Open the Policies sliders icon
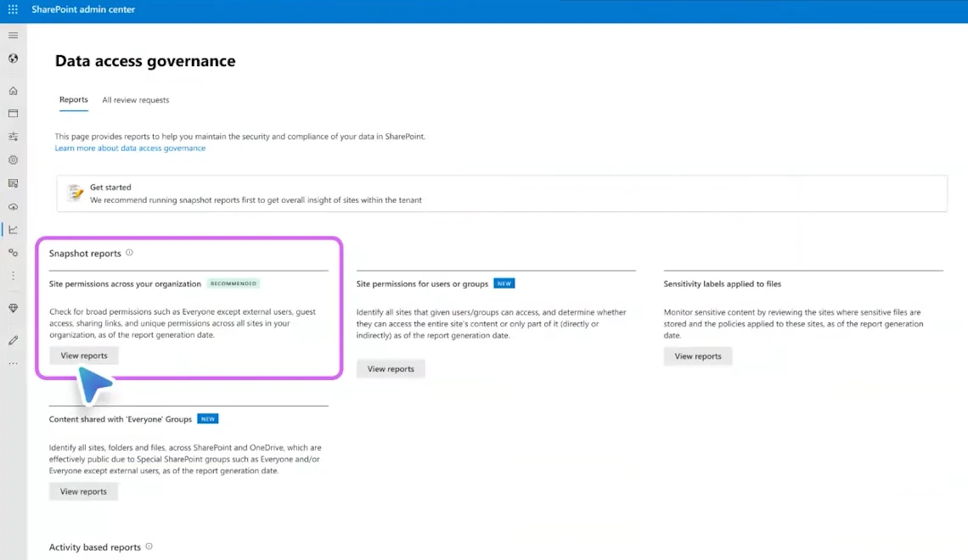 [13, 137]
